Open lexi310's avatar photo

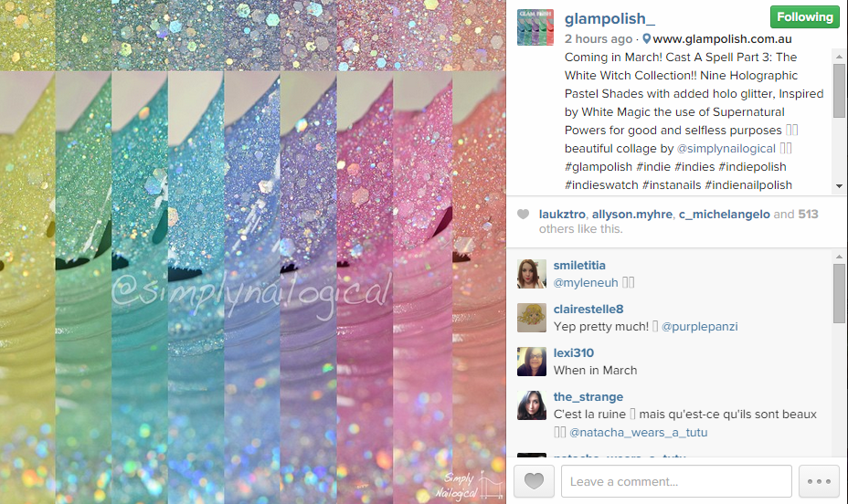click(x=532, y=361)
